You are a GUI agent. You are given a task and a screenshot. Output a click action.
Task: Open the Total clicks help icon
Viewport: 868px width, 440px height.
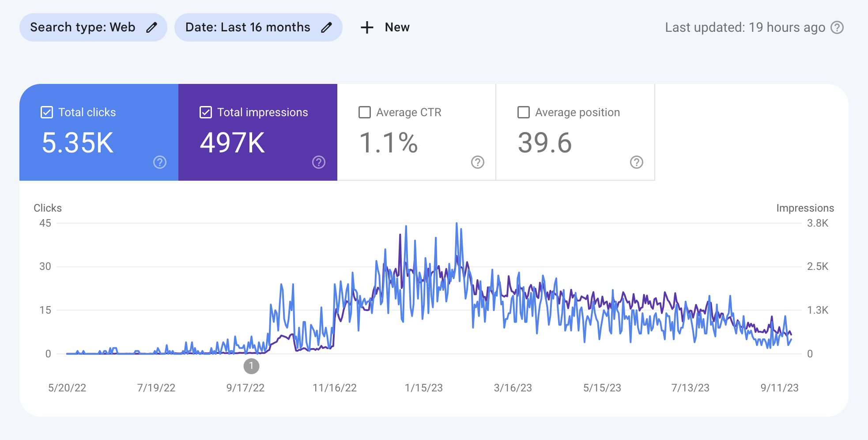coord(160,162)
